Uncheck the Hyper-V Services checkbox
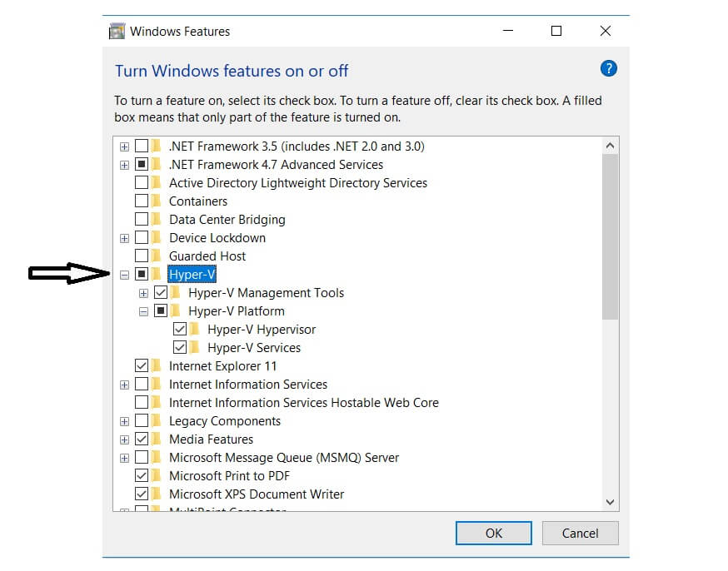The image size is (728, 571). pos(180,348)
